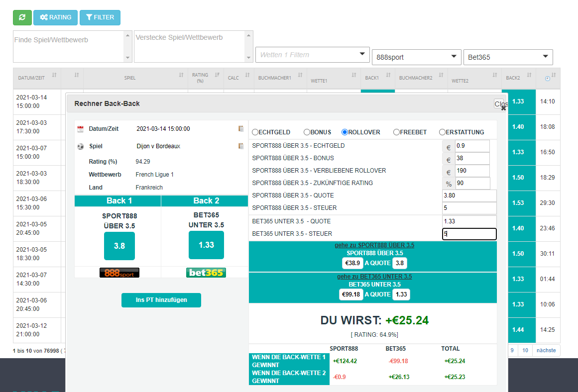Sort by the clock icon column header
578x392 pixels.
click(548, 78)
